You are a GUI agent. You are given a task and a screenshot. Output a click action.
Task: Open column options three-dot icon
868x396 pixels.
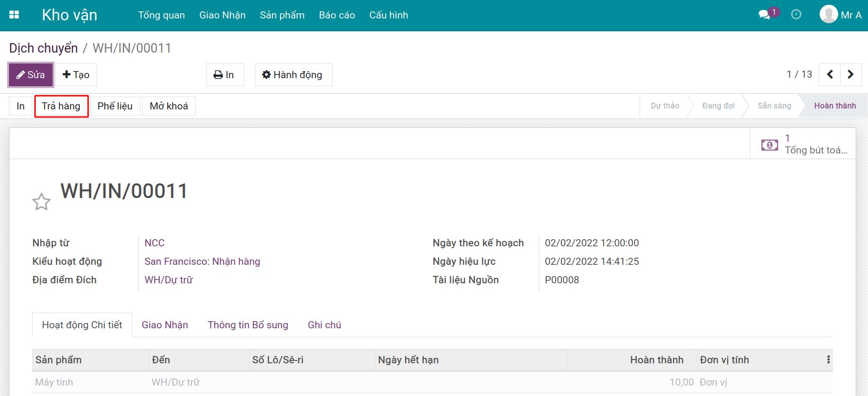[828, 360]
